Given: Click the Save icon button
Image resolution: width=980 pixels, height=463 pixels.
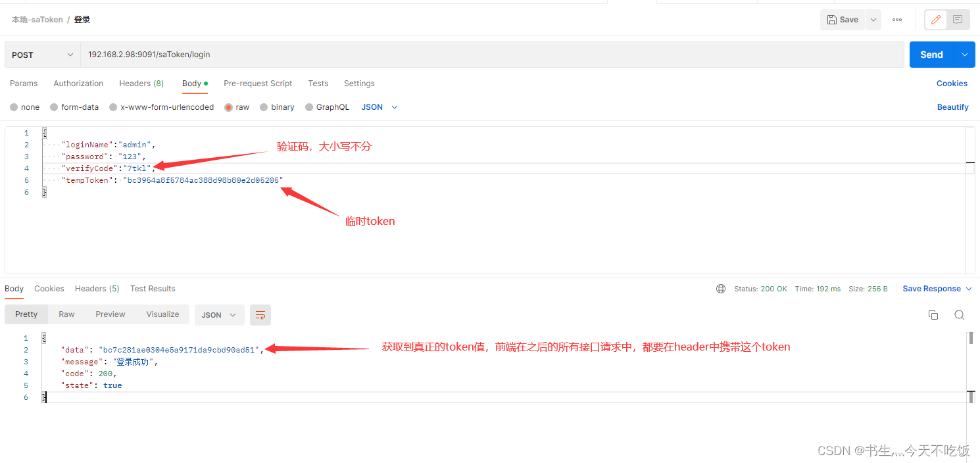Looking at the screenshot, I should click(x=842, y=19).
